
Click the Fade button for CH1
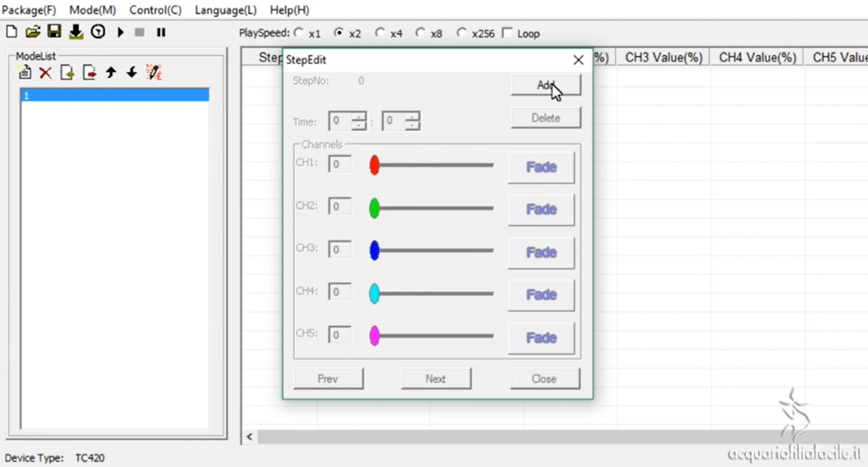(x=540, y=167)
